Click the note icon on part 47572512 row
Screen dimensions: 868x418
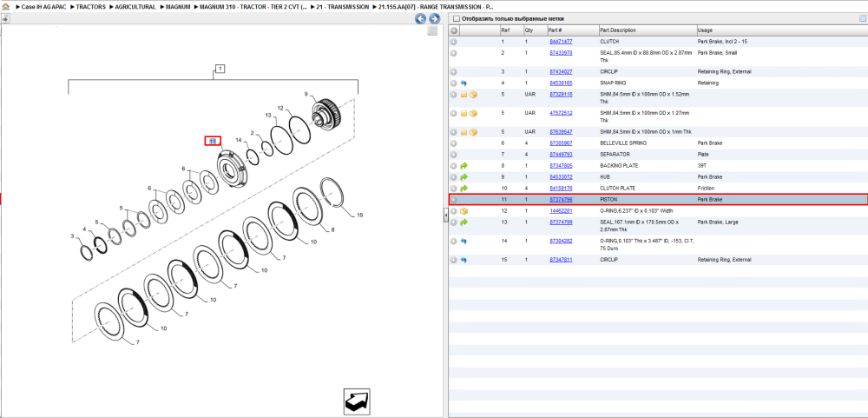tap(464, 113)
